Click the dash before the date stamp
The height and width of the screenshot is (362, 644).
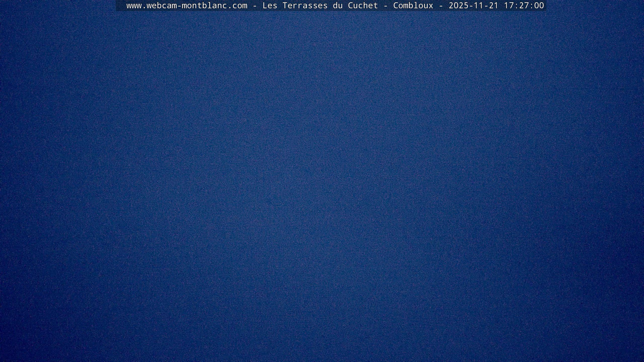coord(441,6)
